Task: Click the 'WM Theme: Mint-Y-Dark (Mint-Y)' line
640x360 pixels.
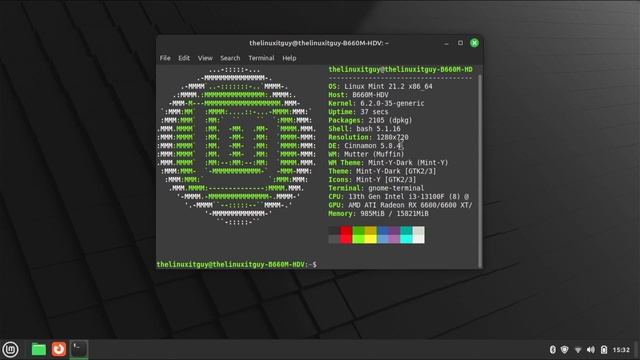Action: click(x=388, y=163)
